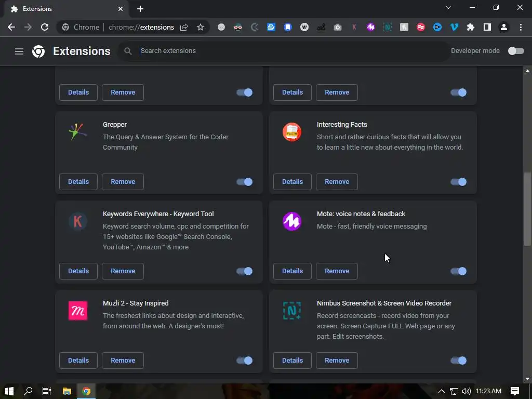Reload the extensions page
The width and height of the screenshot is (532, 399).
(x=45, y=27)
